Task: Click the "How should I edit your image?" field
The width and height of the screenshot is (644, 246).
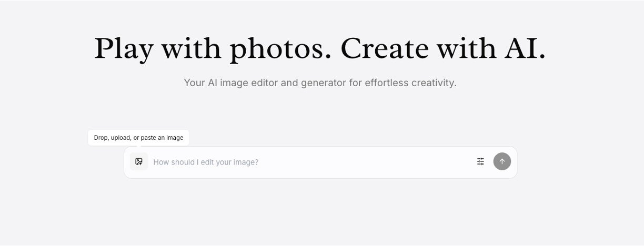Action: pyautogui.click(x=310, y=162)
